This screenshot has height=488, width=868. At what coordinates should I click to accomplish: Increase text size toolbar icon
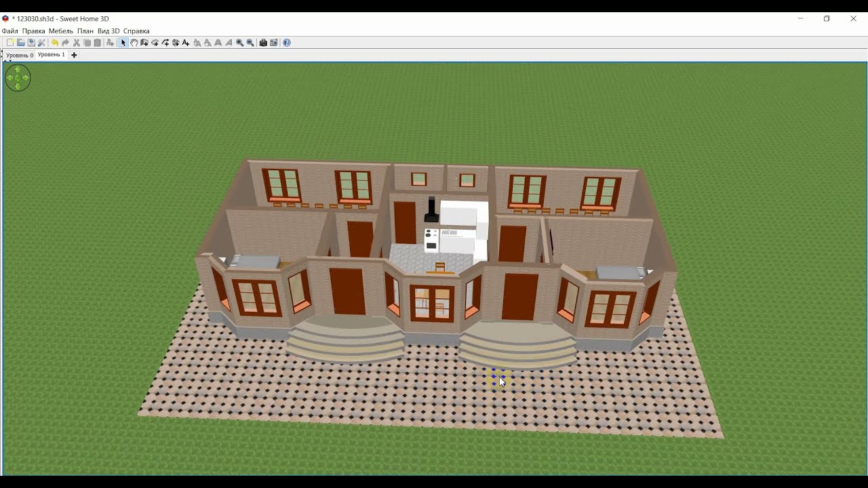[197, 43]
